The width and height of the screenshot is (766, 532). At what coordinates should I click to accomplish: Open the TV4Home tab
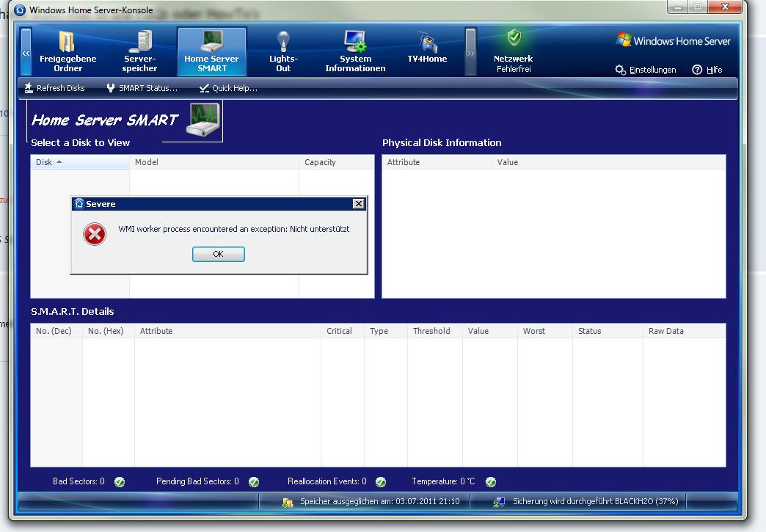427,48
